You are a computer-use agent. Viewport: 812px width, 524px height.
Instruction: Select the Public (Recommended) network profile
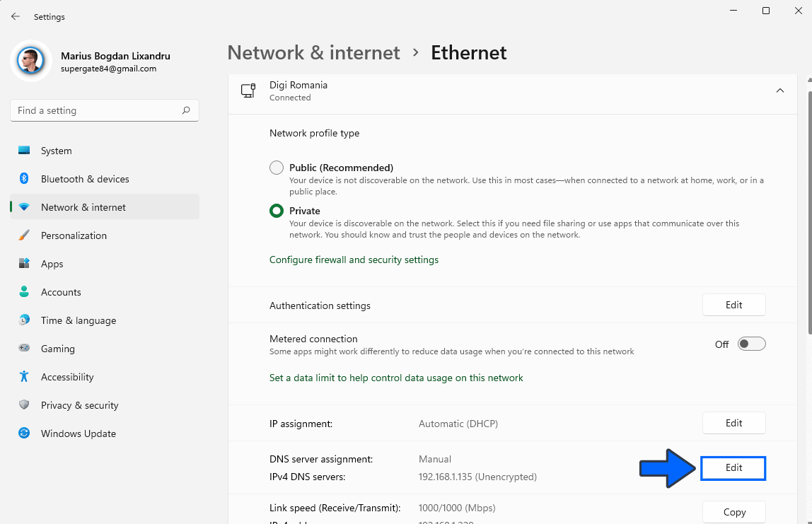[x=277, y=168]
